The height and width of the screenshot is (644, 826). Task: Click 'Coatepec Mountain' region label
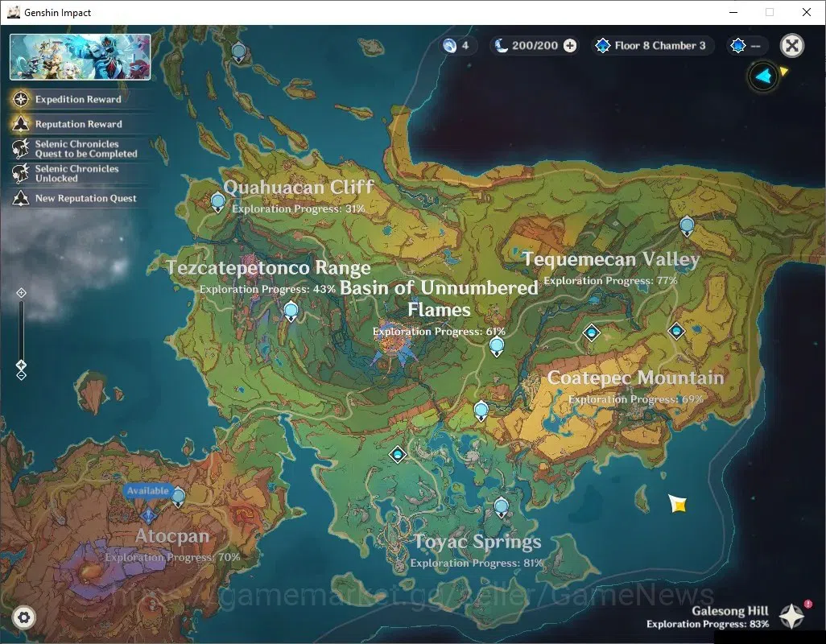click(x=635, y=378)
